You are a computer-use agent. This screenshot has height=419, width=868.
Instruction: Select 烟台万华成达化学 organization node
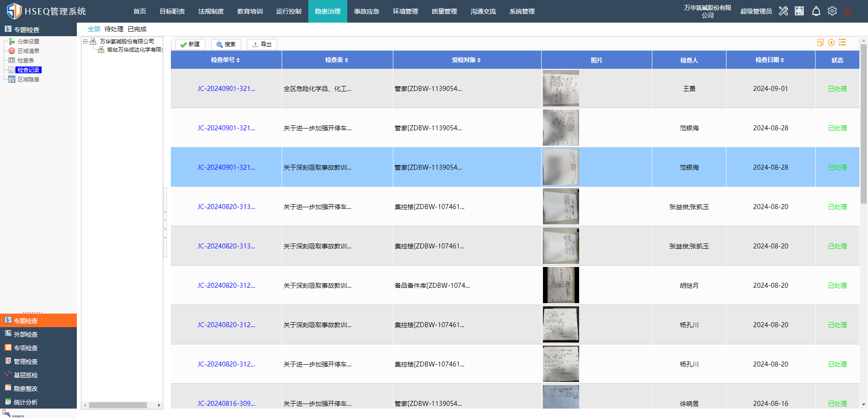[135, 50]
